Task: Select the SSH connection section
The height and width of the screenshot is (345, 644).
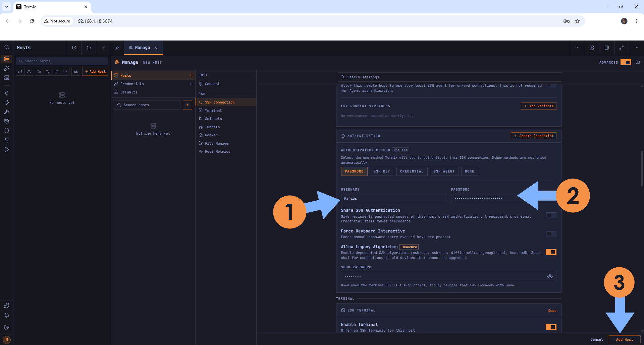Action: pyautogui.click(x=226, y=102)
